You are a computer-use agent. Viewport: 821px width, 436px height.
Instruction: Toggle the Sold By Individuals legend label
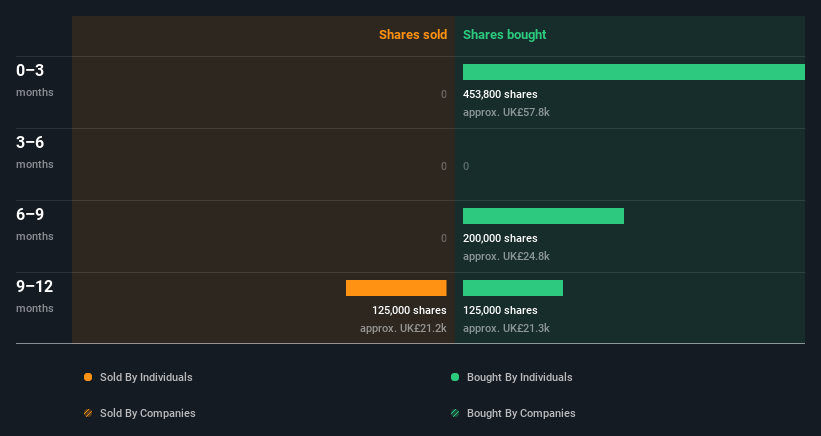pos(146,377)
